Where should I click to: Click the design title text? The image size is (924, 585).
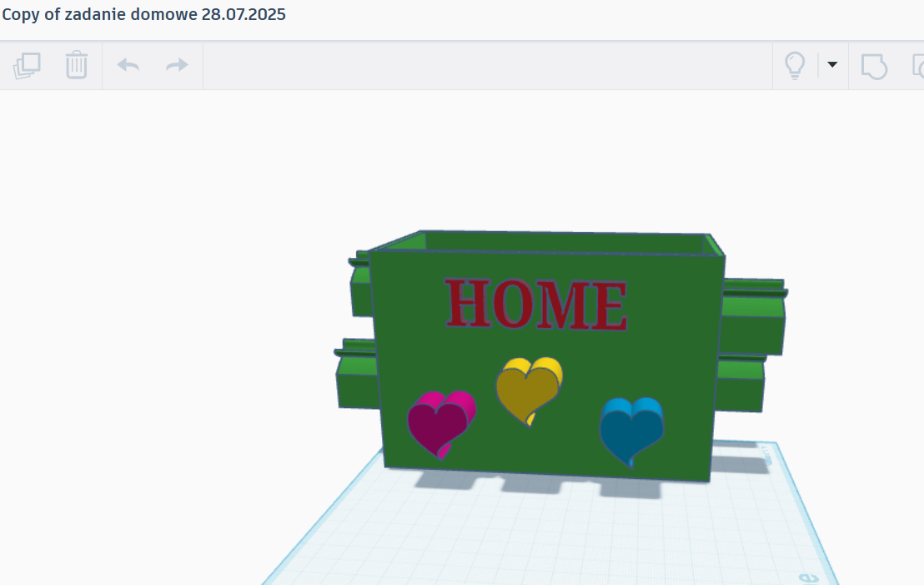143,14
